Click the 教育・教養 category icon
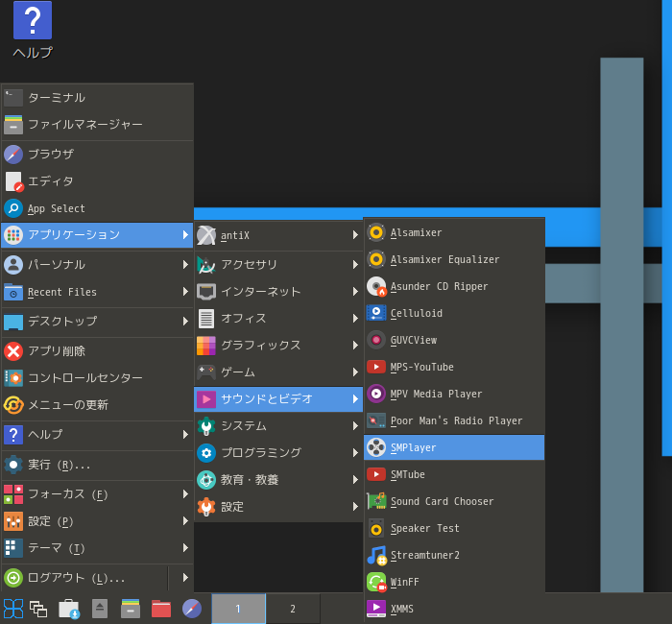The height and width of the screenshot is (624, 672). point(206,480)
